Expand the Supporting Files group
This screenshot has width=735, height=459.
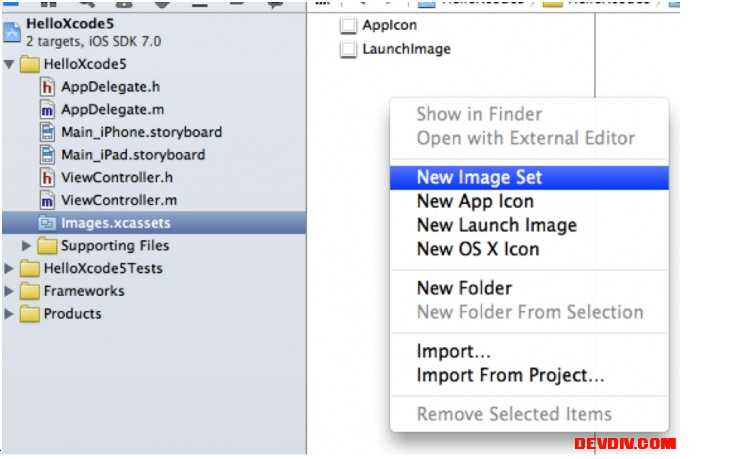[x=26, y=246]
